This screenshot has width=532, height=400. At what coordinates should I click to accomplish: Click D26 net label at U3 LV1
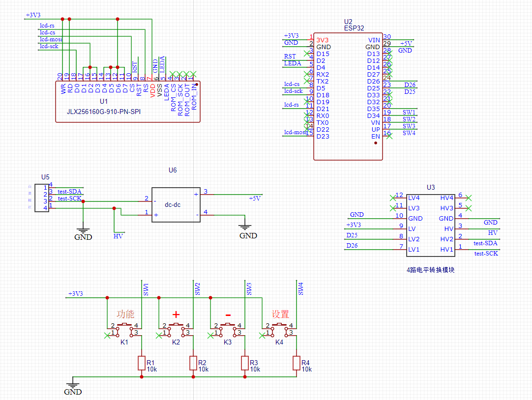pos(352,245)
